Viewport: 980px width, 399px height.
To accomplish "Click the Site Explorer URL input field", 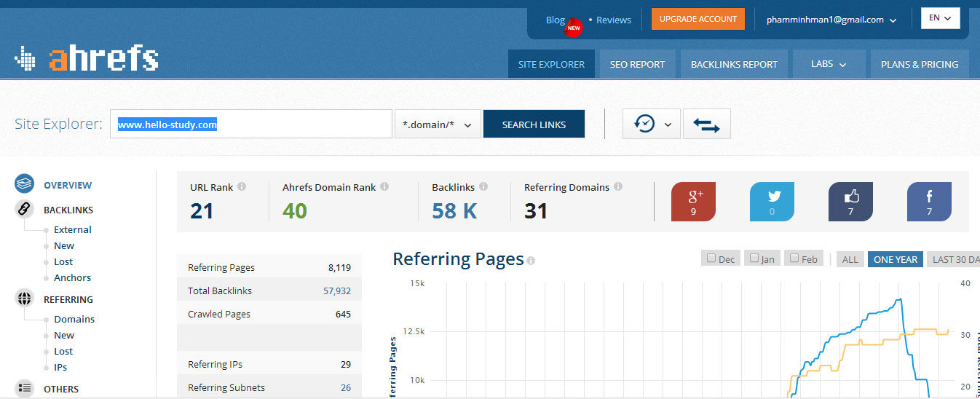I will [251, 125].
